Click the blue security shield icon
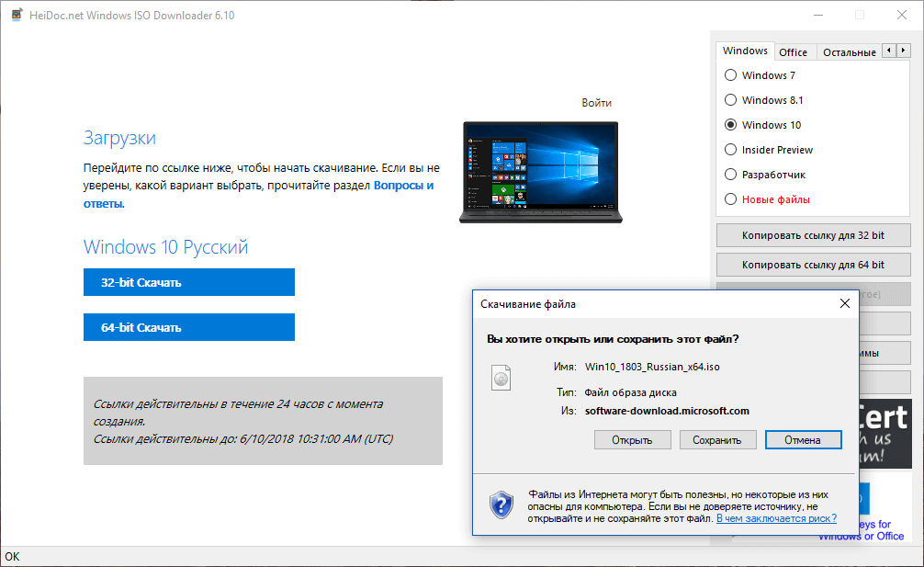The image size is (924, 567). pos(501,503)
